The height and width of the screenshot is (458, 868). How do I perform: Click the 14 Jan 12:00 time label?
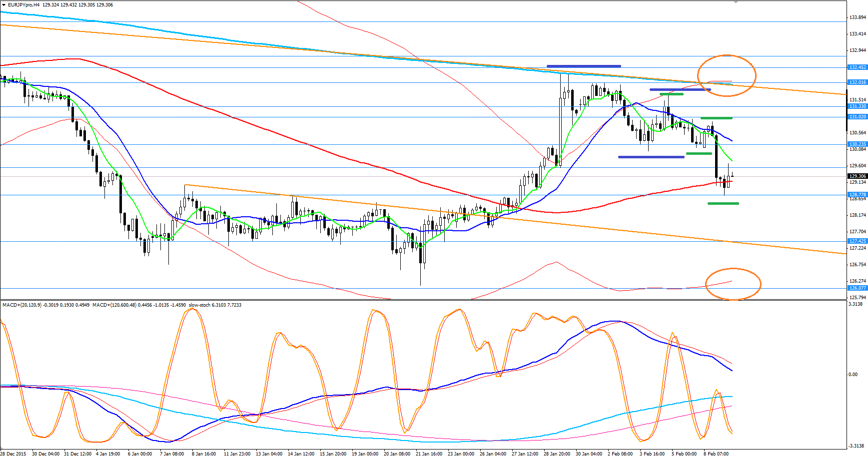pyautogui.click(x=301, y=454)
